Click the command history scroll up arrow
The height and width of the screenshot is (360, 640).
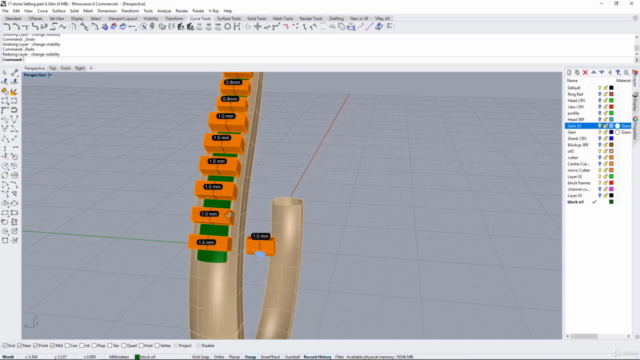(636, 37)
